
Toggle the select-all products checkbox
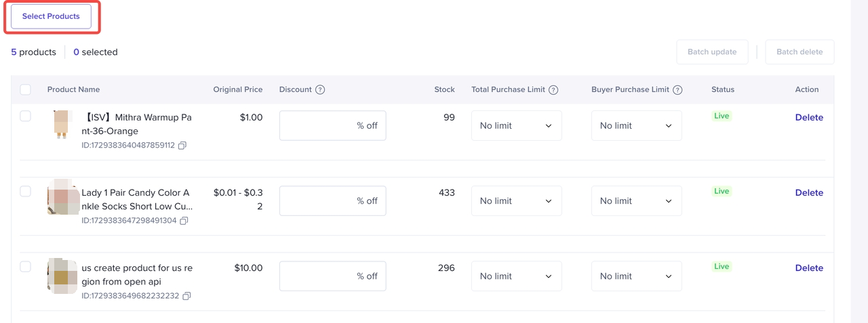(26, 89)
